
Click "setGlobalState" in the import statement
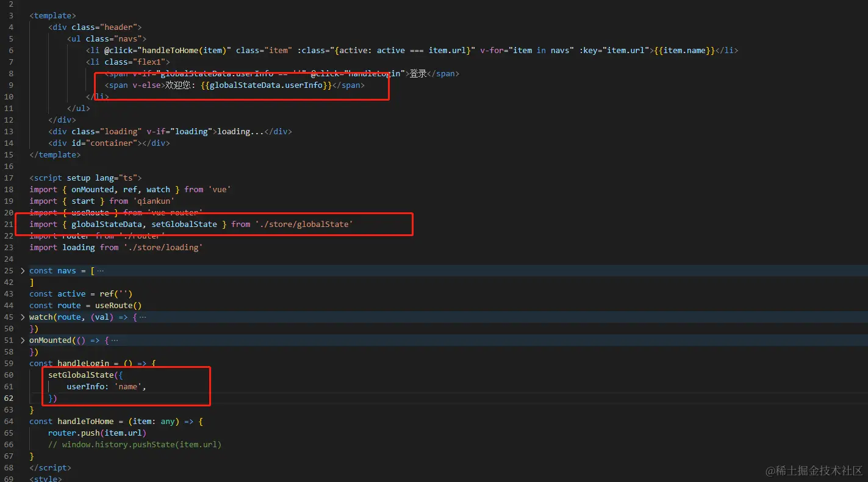pos(184,224)
